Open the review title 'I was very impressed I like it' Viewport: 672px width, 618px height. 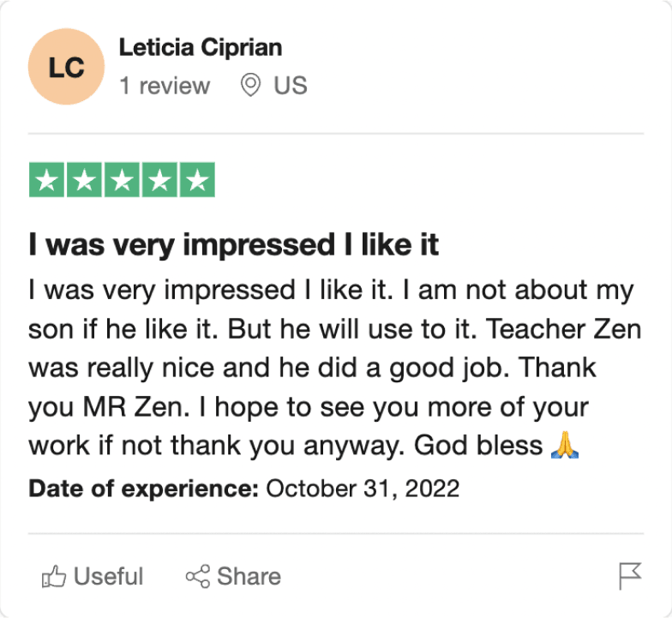coord(233,245)
